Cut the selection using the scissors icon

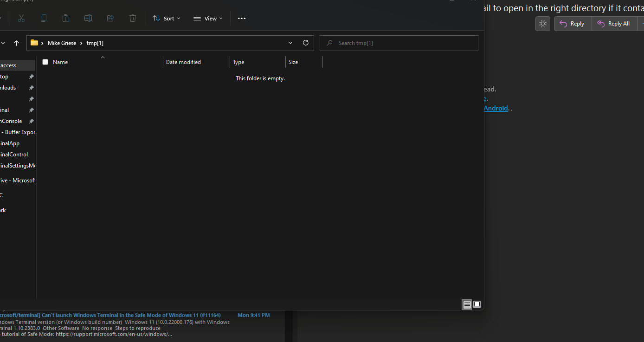tap(21, 18)
